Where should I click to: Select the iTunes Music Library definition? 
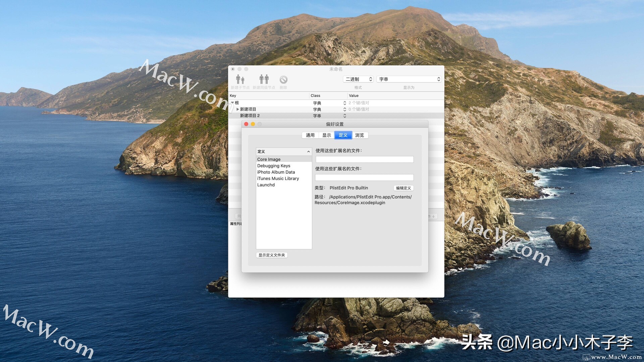coord(278,178)
